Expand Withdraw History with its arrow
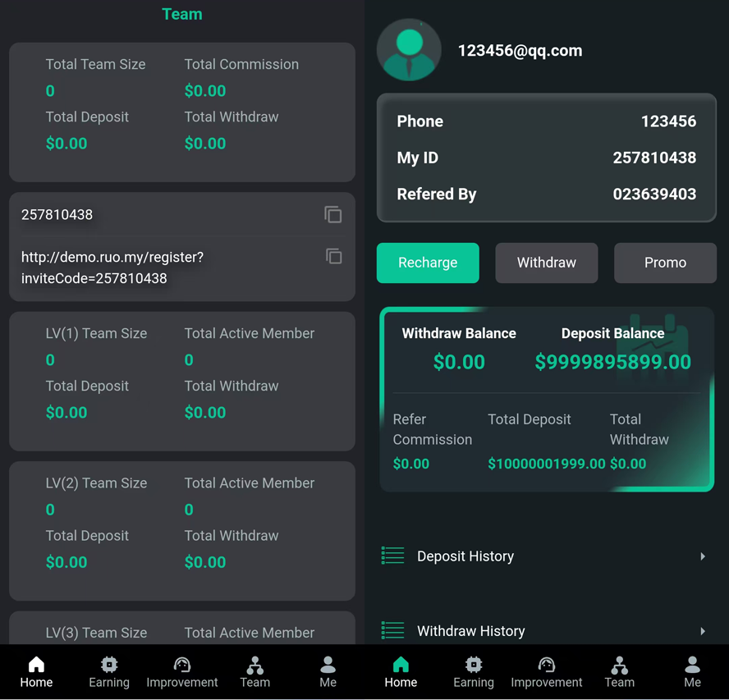The height and width of the screenshot is (700, 729). tap(703, 631)
